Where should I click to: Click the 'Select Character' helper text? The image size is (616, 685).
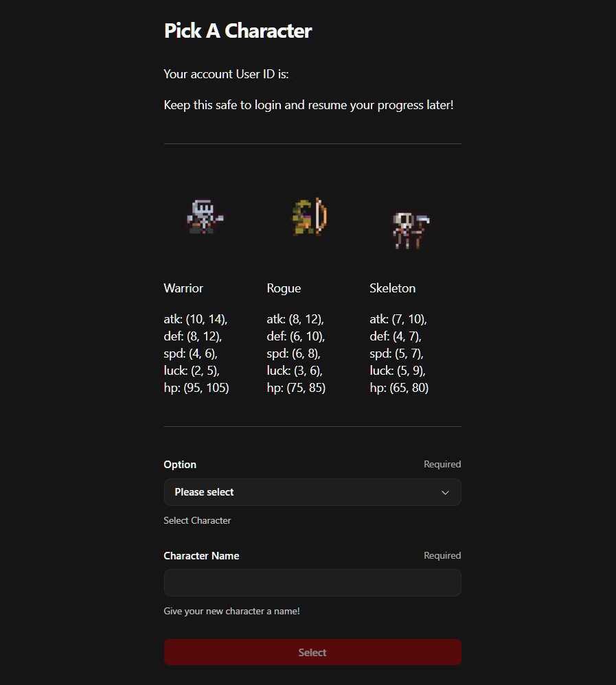pos(197,520)
